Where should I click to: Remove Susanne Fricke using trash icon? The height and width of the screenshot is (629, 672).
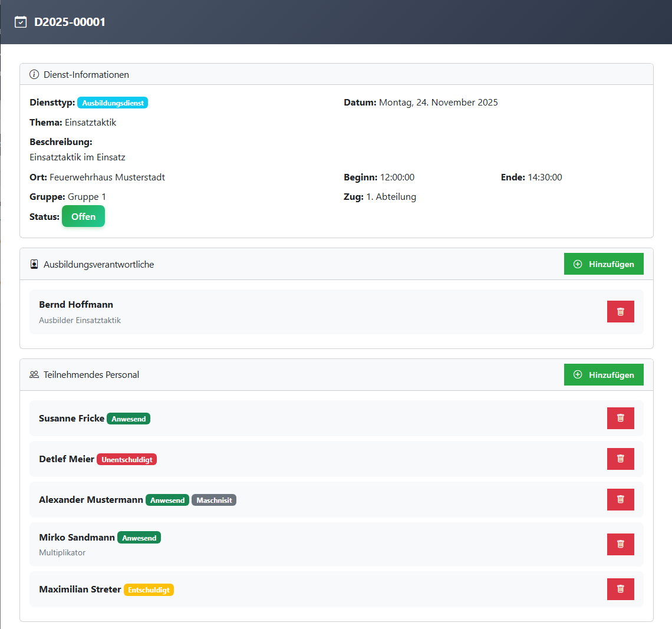tap(620, 418)
